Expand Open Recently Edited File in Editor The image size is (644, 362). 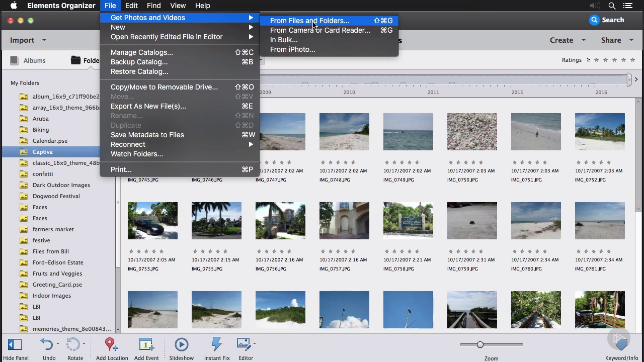[x=180, y=37]
